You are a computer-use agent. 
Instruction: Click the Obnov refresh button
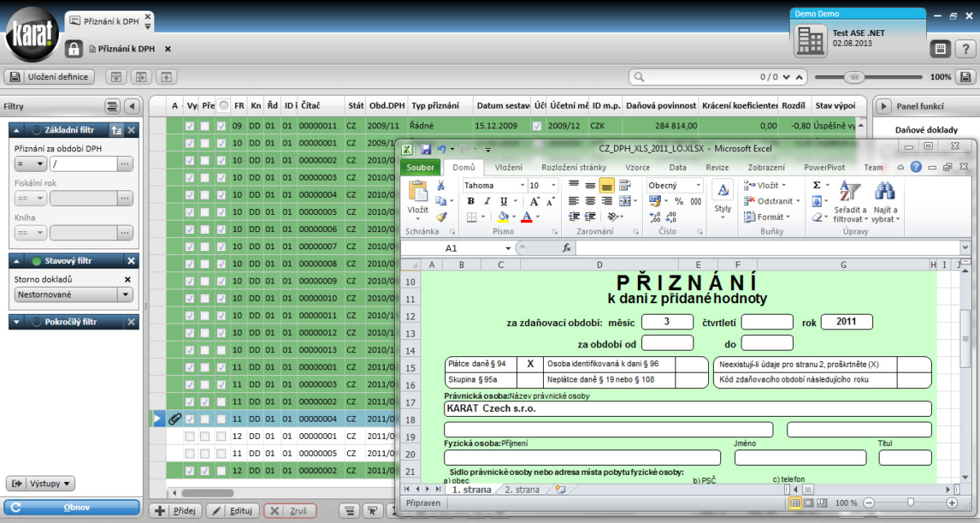[x=70, y=507]
